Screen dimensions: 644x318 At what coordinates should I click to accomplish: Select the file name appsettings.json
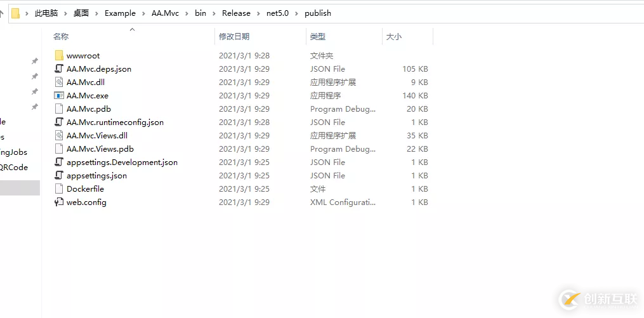click(x=96, y=176)
